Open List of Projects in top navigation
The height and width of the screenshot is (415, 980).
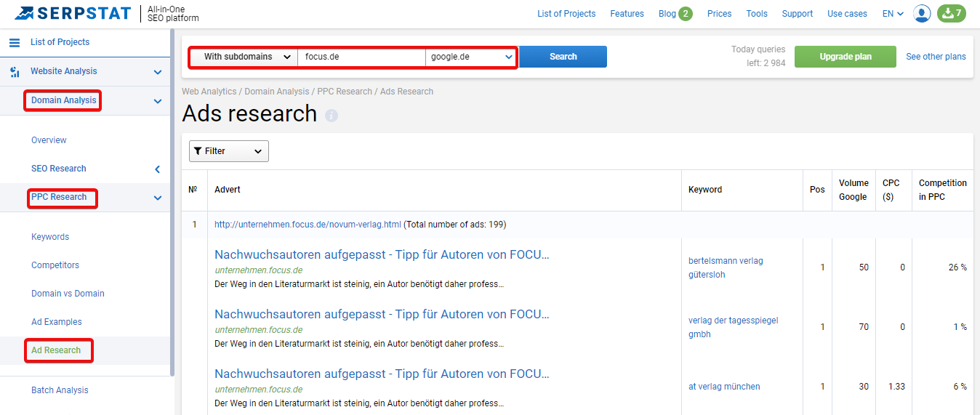pyautogui.click(x=566, y=13)
